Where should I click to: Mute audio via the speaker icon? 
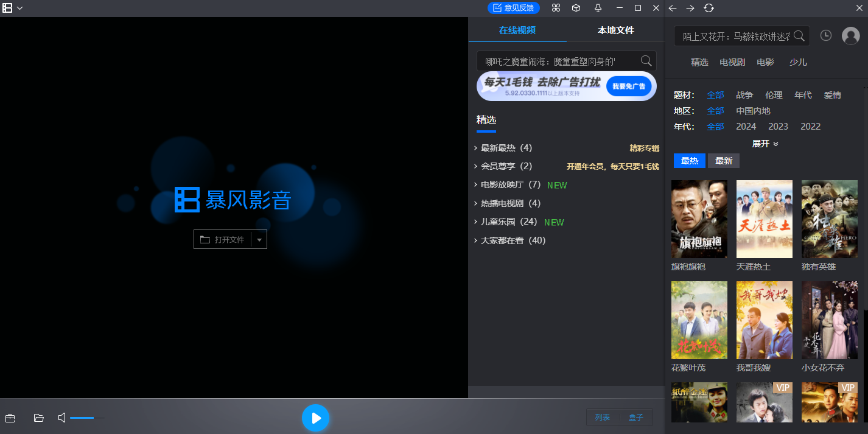click(61, 418)
